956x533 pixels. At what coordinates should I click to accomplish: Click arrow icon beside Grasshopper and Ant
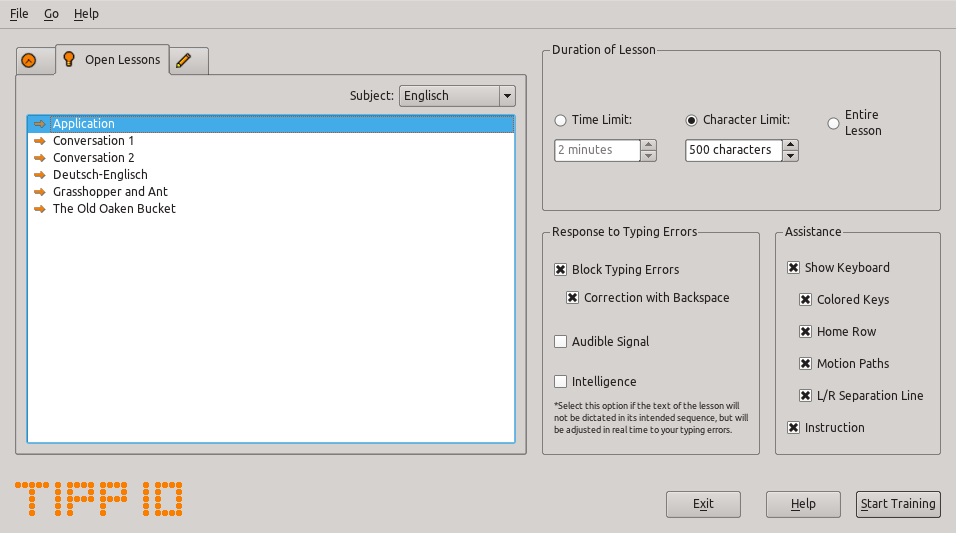[40, 192]
